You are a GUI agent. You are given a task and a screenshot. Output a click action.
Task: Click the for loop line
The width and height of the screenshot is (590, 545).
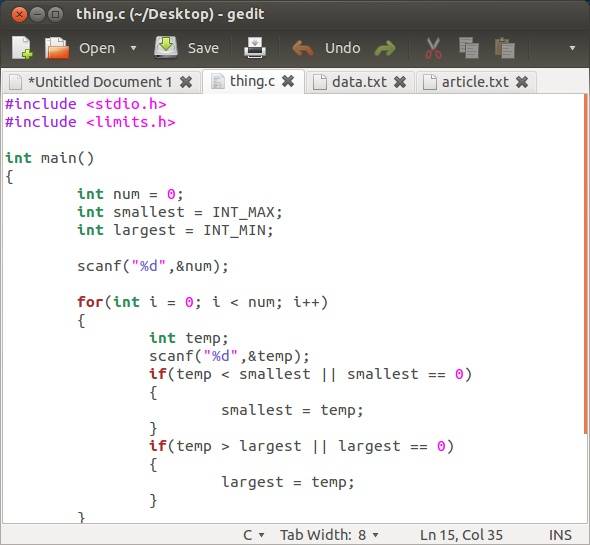(202, 302)
